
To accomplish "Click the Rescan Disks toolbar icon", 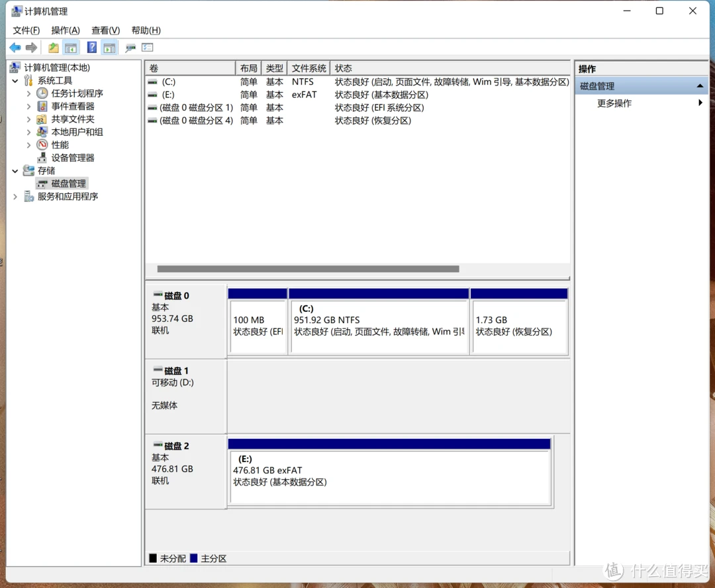I will tap(130, 48).
